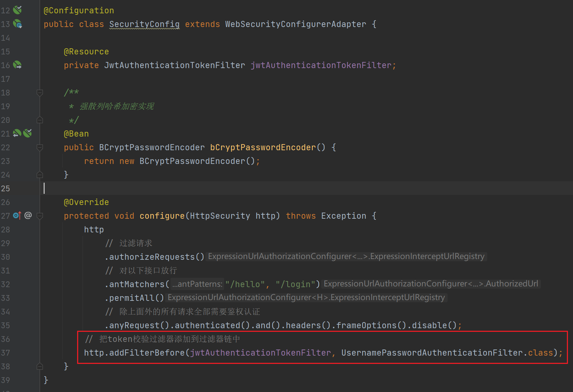573x392 pixels.
Task: Click the Spring bean gutter icon on line 12
Action: pos(17,10)
